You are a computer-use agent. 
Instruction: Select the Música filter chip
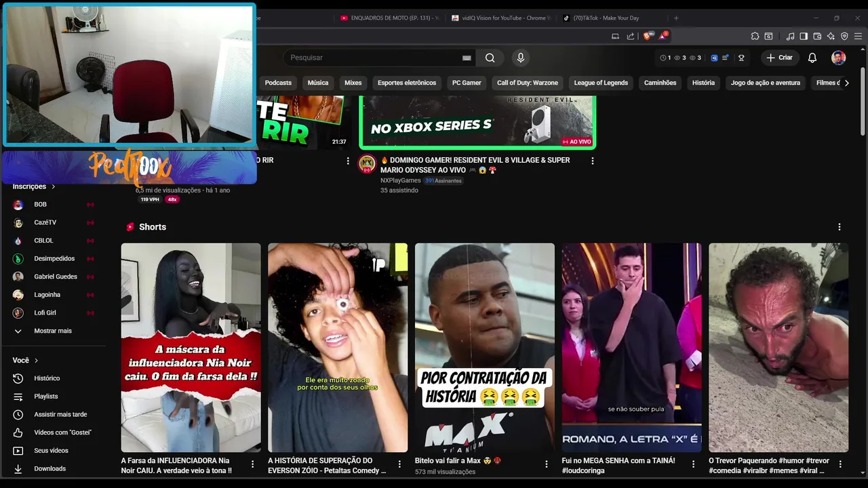point(318,83)
